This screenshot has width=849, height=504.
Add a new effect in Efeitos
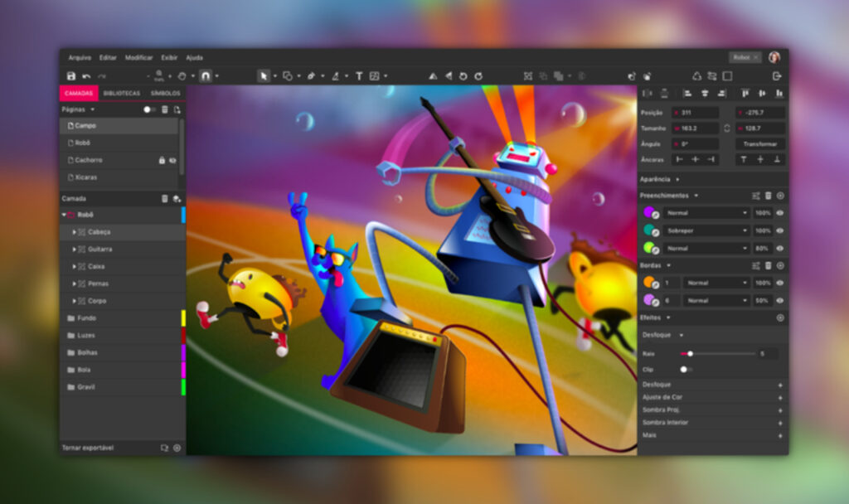coord(780,317)
